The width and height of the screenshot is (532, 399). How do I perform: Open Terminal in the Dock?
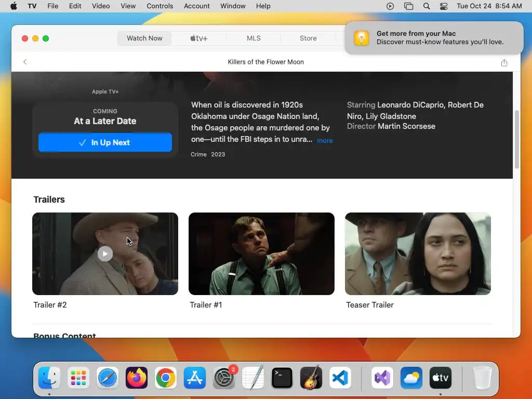(282, 378)
